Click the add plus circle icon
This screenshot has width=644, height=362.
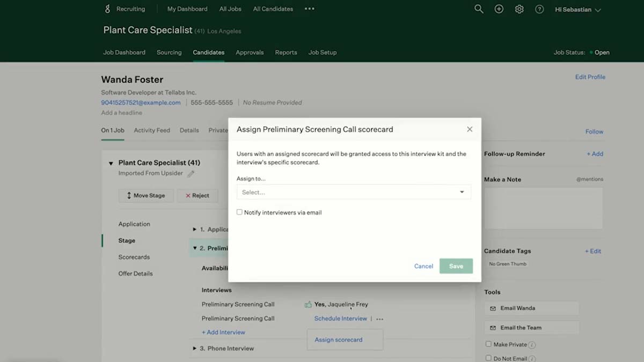pos(499,9)
